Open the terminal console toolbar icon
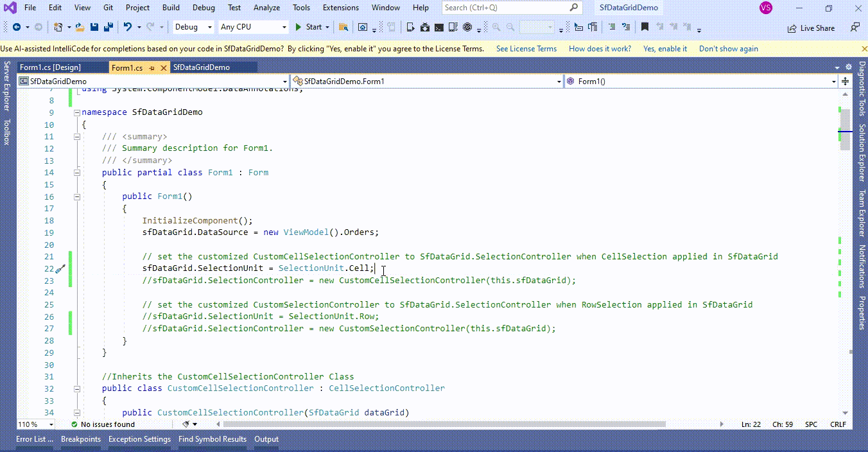 (439, 27)
